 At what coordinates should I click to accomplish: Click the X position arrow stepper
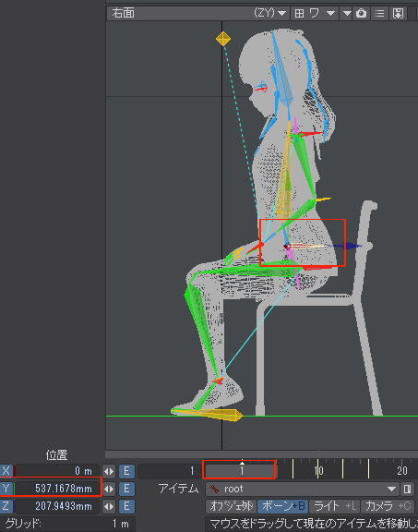click(109, 471)
